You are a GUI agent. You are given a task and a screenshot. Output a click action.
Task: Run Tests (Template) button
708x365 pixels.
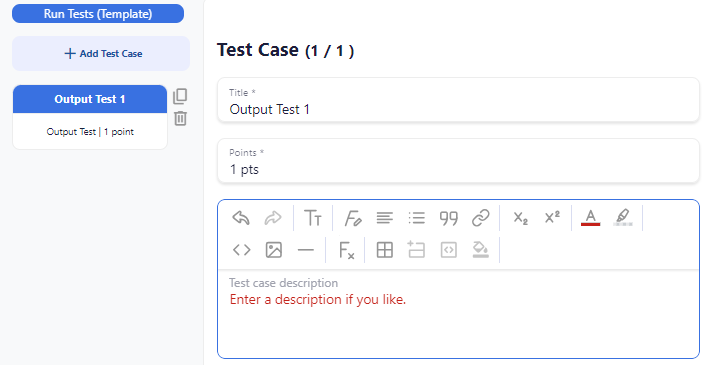tap(98, 14)
